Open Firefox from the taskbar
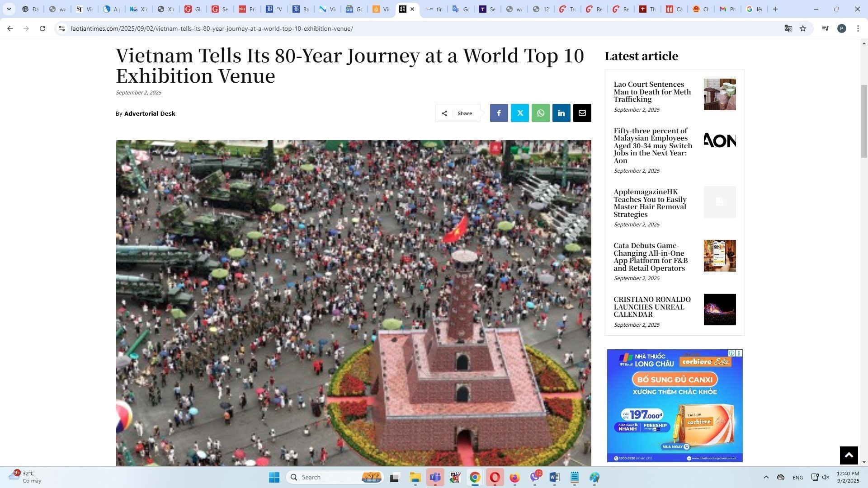Image resolution: width=868 pixels, height=488 pixels. click(x=514, y=477)
